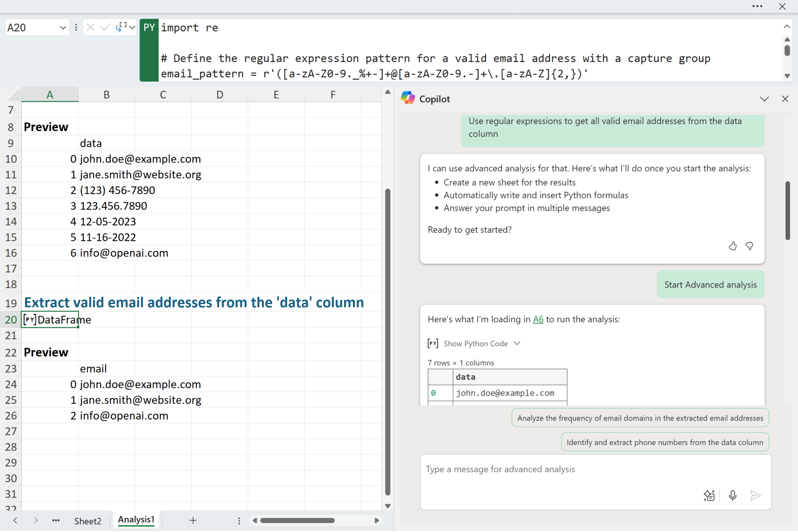This screenshot has height=532, width=798.
Task: Click Identify and extract phone numbers suggestion
Action: [664, 442]
